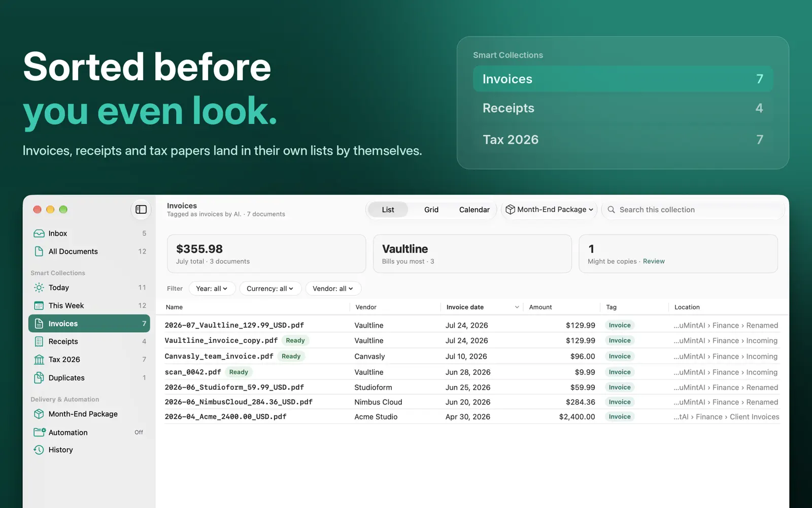Image resolution: width=812 pixels, height=508 pixels.
Task: Click the Receipts icon in sidebar
Action: point(39,341)
